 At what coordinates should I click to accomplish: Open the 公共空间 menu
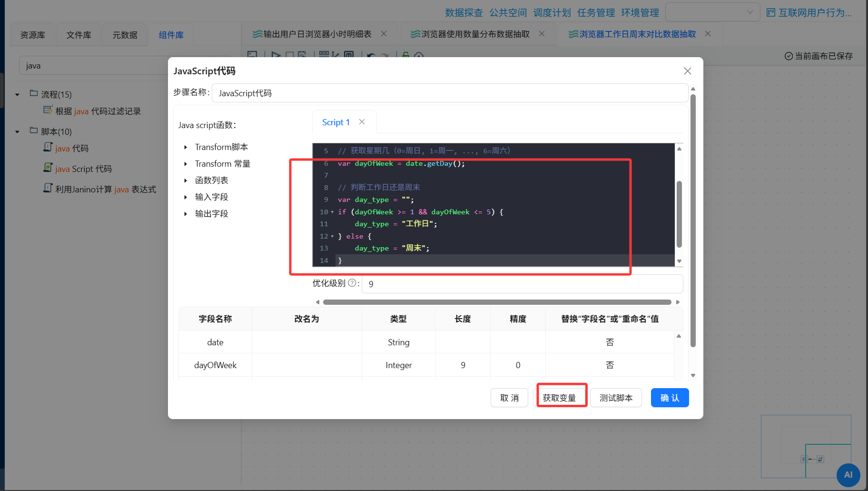(x=508, y=12)
